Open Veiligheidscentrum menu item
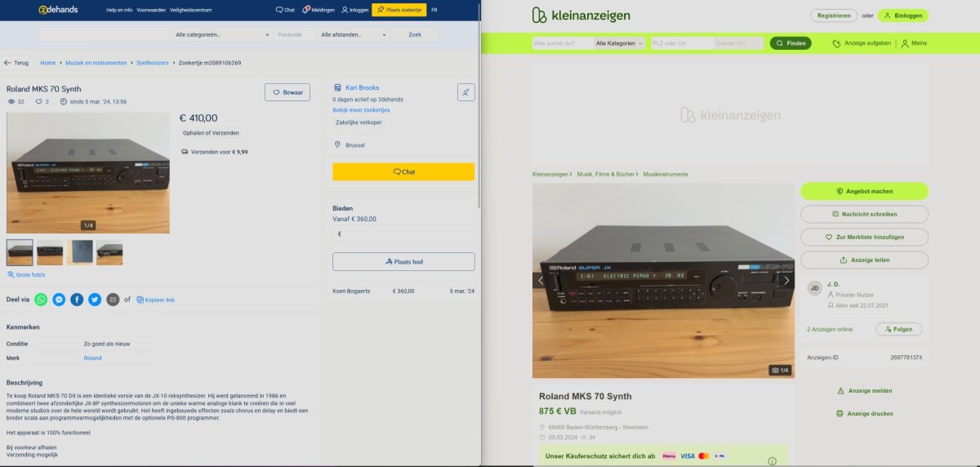 193,10
